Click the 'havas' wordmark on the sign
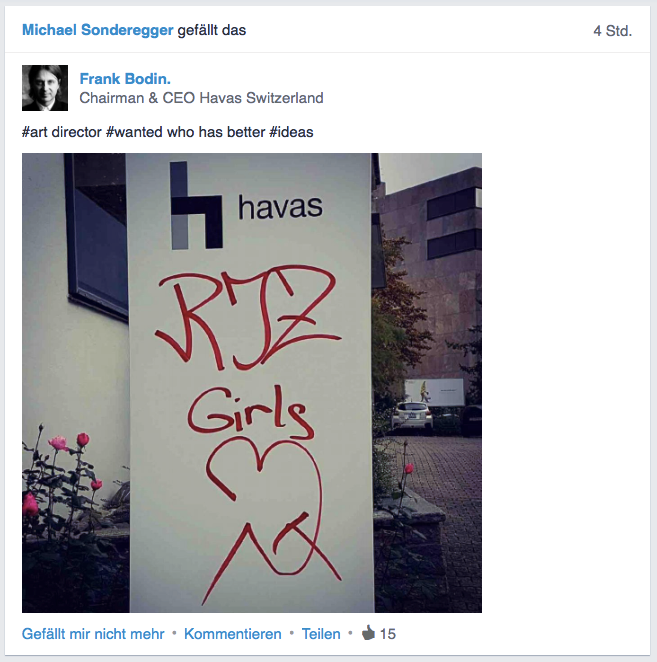This screenshot has width=657, height=662. [280, 207]
